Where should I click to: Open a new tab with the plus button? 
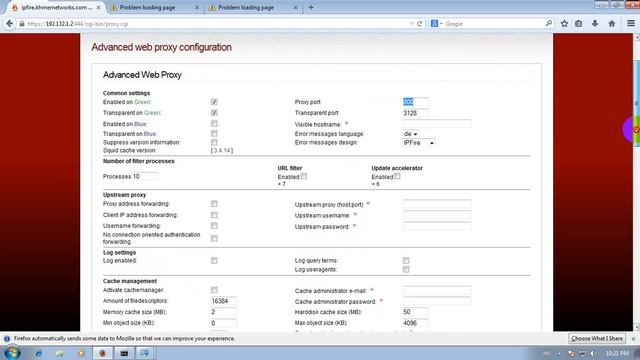tap(311, 7)
